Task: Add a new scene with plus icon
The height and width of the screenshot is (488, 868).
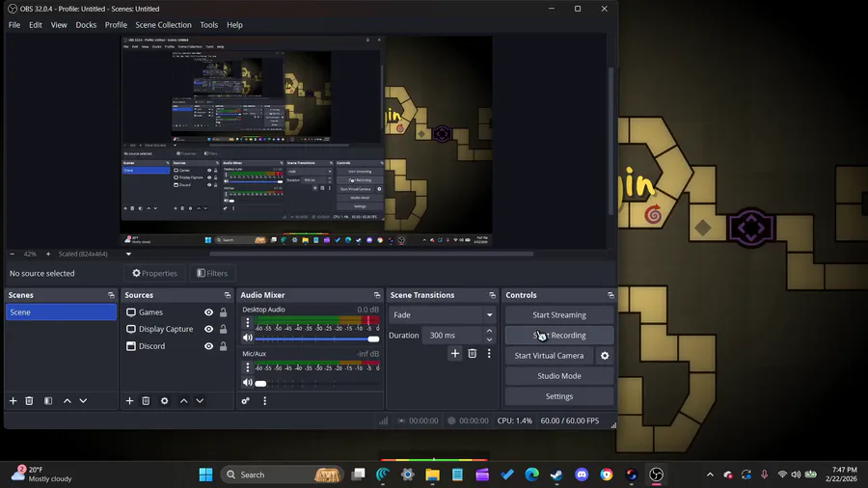Action: tap(13, 400)
